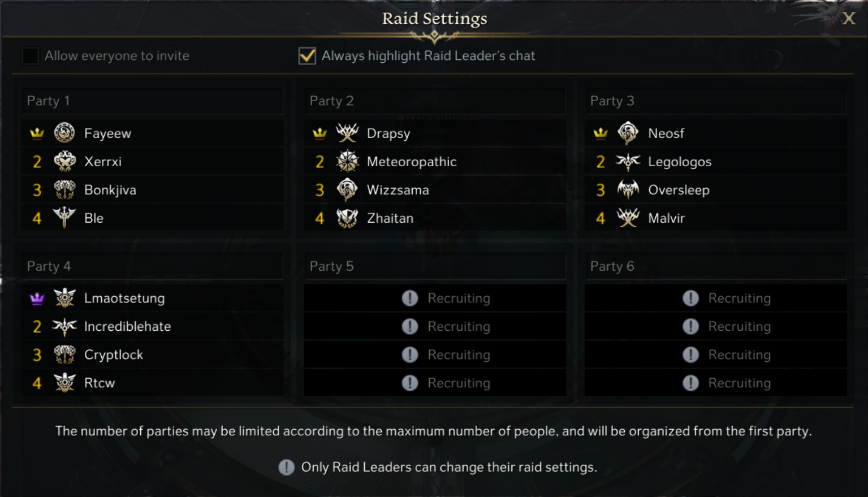Screen dimensions: 868x497
Task: Uncheck Always highlight Raid Leader's chat
Action: (x=307, y=56)
